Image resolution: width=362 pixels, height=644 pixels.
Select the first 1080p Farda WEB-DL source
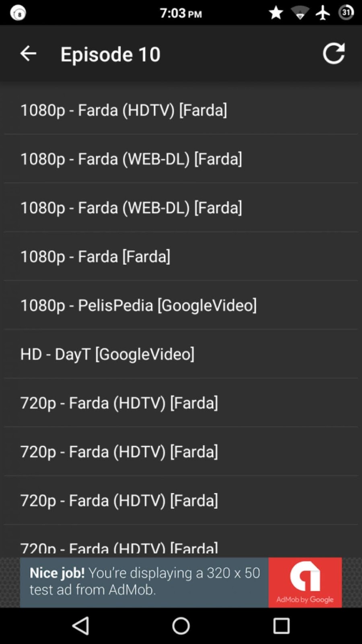click(131, 159)
